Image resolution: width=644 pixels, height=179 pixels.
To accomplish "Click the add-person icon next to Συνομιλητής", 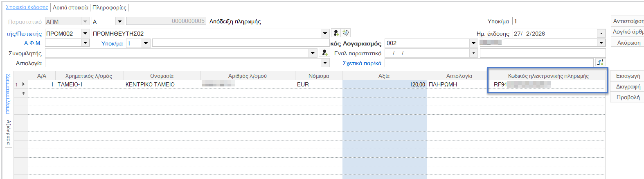I will [x=324, y=53].
